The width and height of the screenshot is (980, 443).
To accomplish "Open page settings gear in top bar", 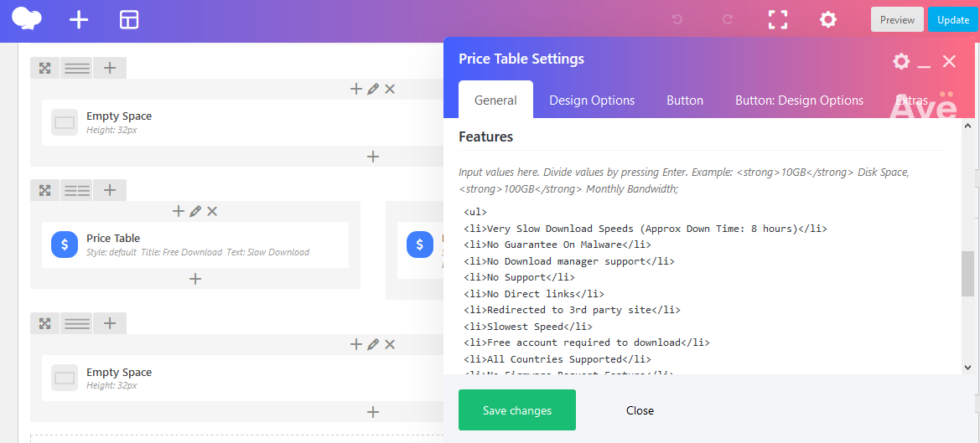I will pyautogui.click(x=828, y=20).
